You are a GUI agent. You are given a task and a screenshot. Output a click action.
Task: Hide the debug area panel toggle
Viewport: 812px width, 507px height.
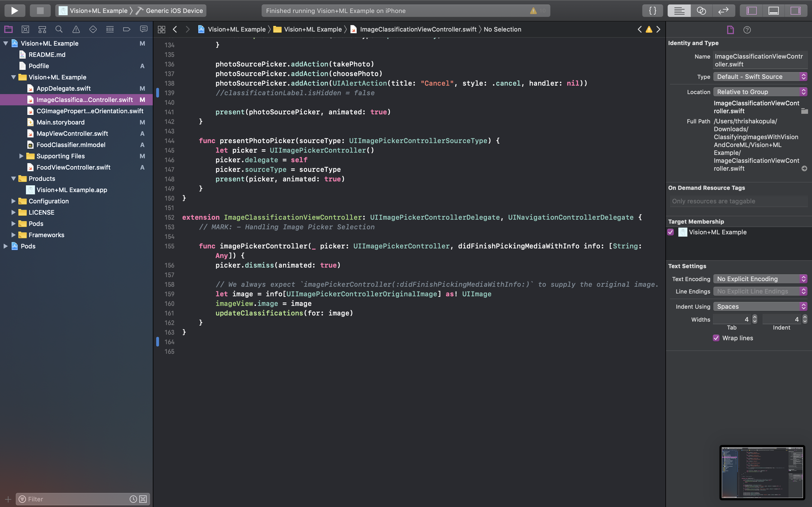[773, 11]
